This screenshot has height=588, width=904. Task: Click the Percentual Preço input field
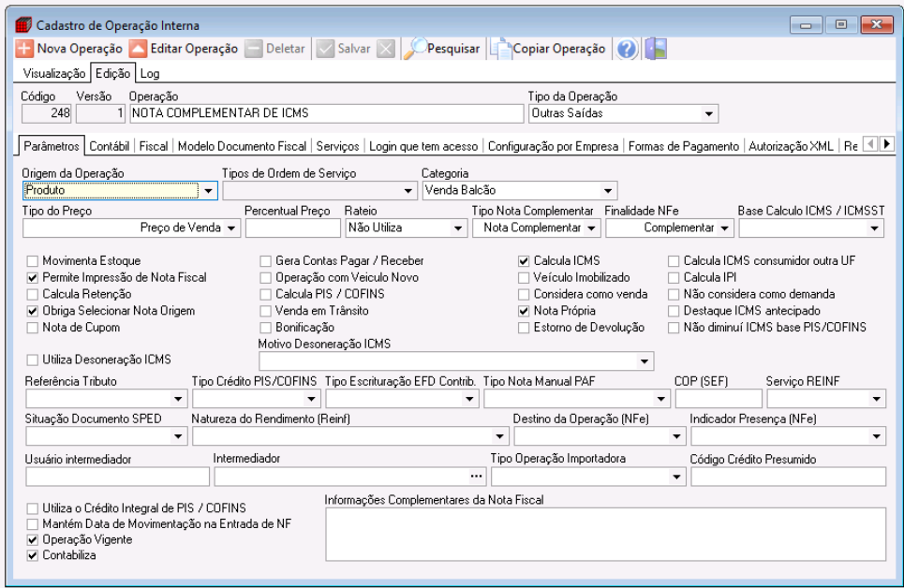coord(293,228)
